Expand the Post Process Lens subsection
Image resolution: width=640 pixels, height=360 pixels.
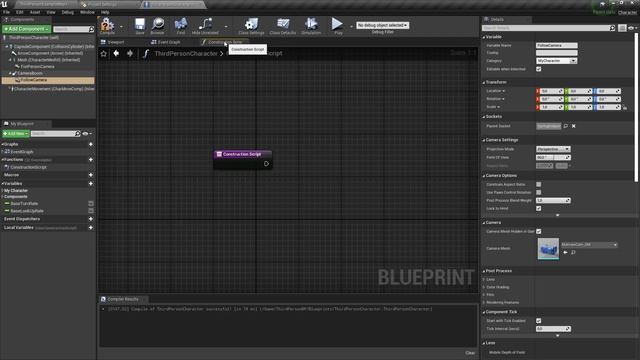[x=484, y=280]
